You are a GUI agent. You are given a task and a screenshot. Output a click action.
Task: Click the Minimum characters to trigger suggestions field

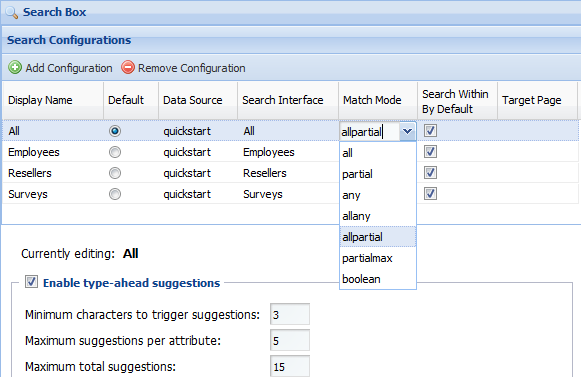point(290,314)
